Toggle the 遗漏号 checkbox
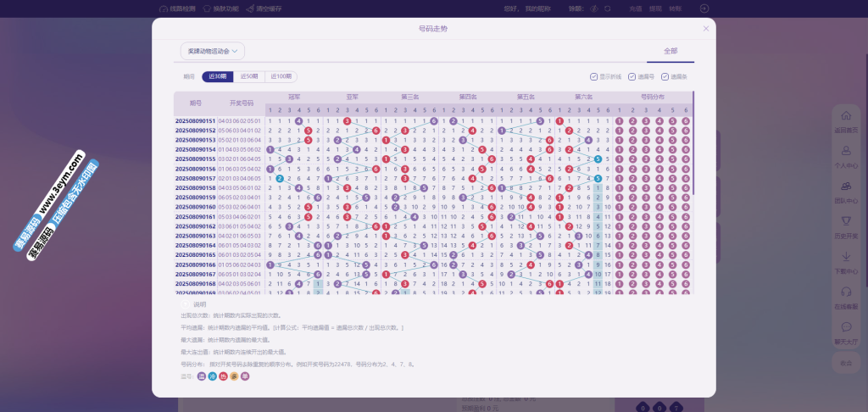868x412 pixels. pos(632,76)
